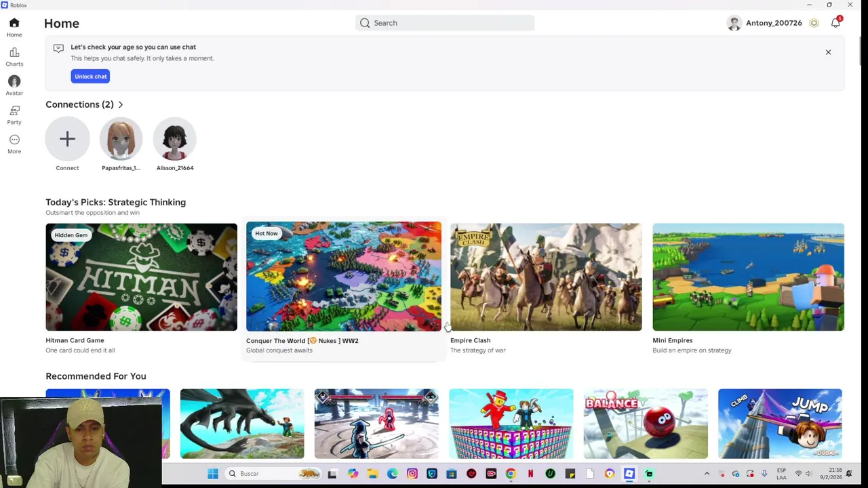Open Windows Start button
Screen dimensions: 868x488
212,474
